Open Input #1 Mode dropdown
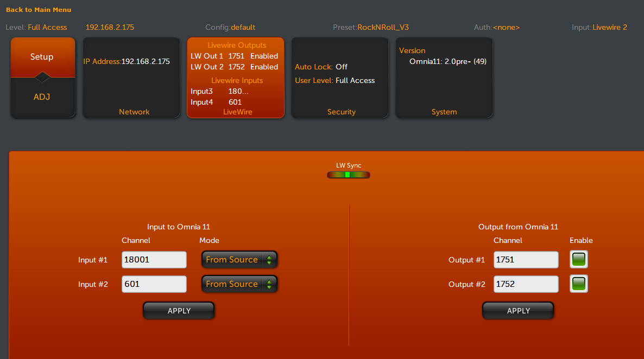The width and height of the screenshot is (644, 359). [x=239, y=260]
